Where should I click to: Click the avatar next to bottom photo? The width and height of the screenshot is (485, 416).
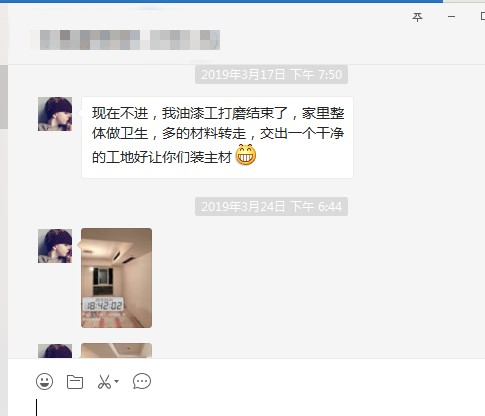55,351
